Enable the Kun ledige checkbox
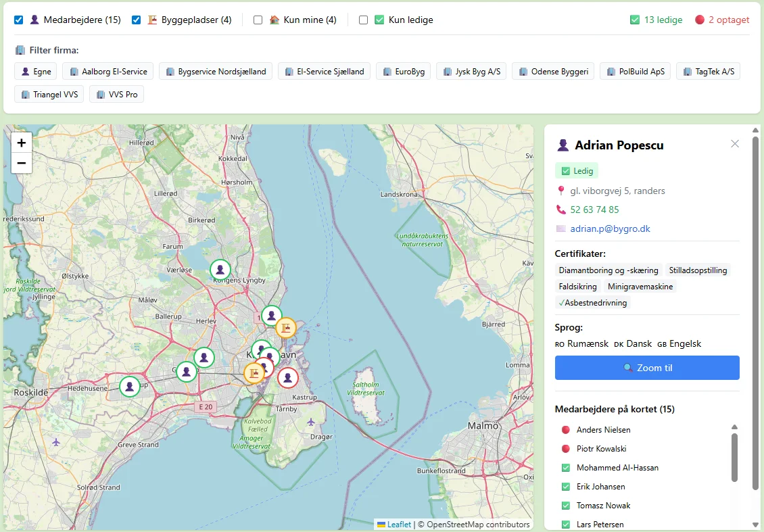Image resolution: width=764 pixels, height=532 pixels. click(363, 20)
